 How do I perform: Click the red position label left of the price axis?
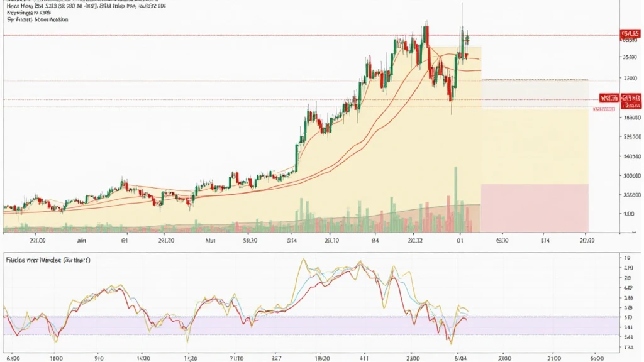(x=608, y=99)
